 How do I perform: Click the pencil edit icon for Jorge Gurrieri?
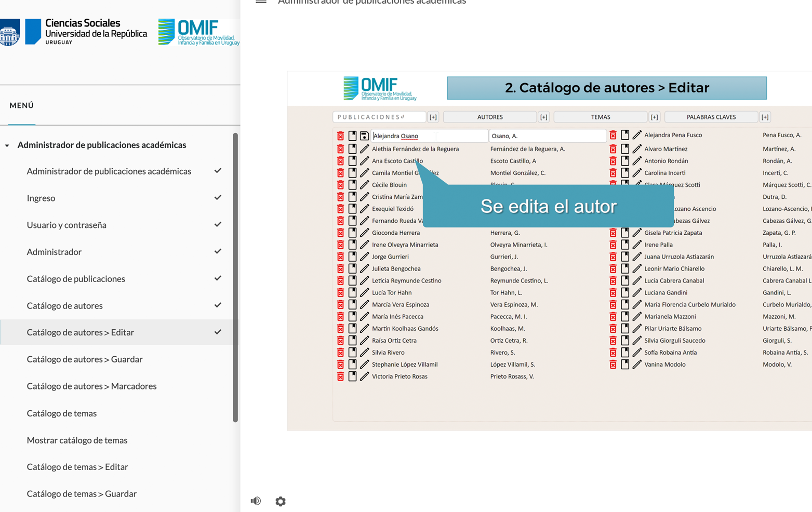(364, 257)
